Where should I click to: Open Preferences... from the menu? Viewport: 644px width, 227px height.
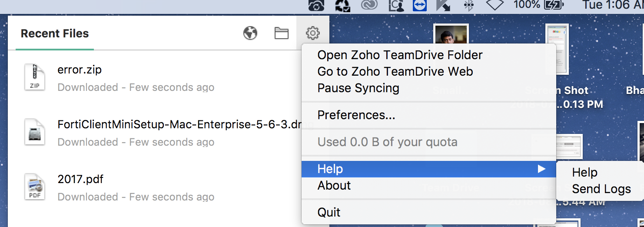pos(356,115)
